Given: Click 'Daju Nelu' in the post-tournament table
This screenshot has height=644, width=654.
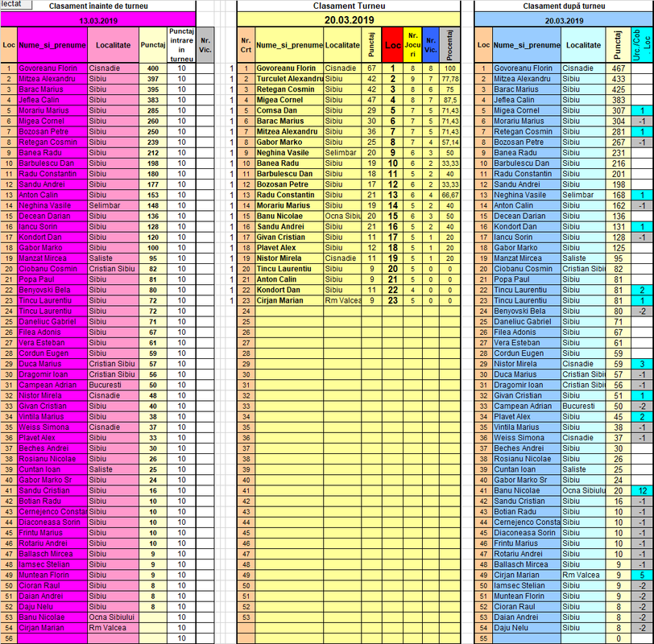Looking at the screenshot, I should [527, 628].
